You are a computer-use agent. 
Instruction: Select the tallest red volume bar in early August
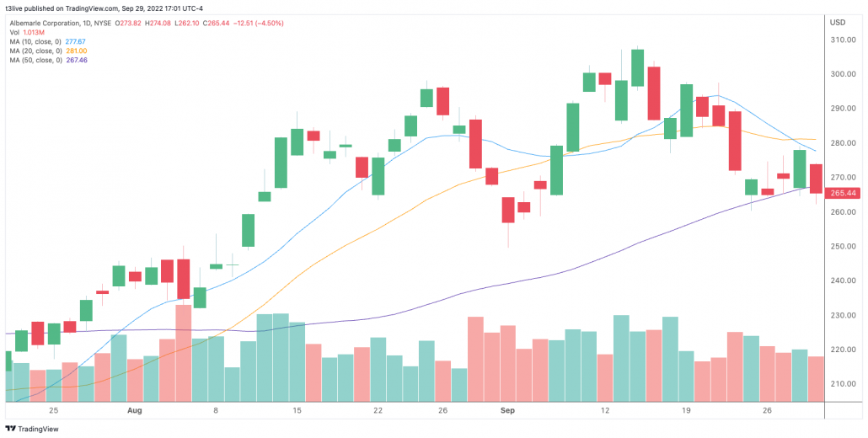pyautogui.click(x=183, y=354)
